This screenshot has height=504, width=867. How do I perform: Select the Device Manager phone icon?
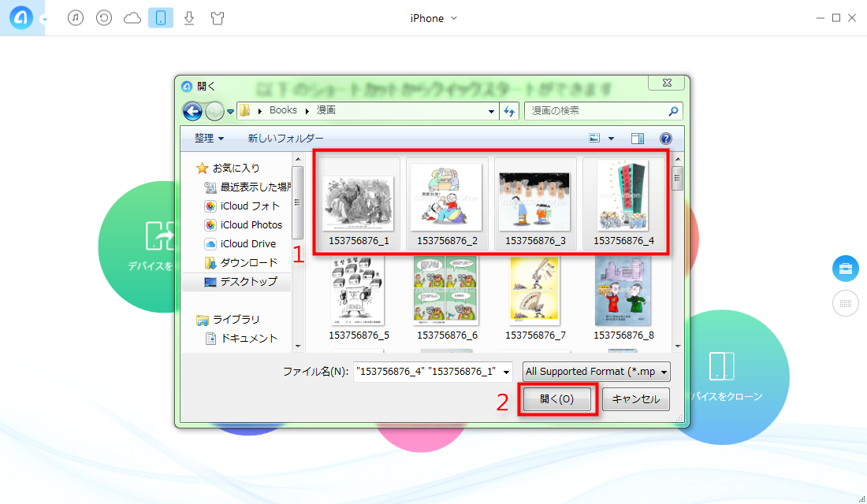[161, 18]
